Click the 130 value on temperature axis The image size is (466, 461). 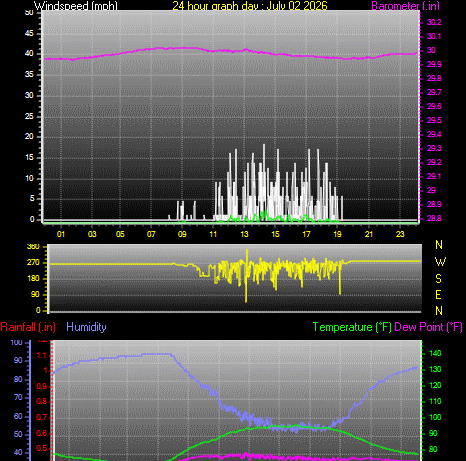click(x=435, y=369)
